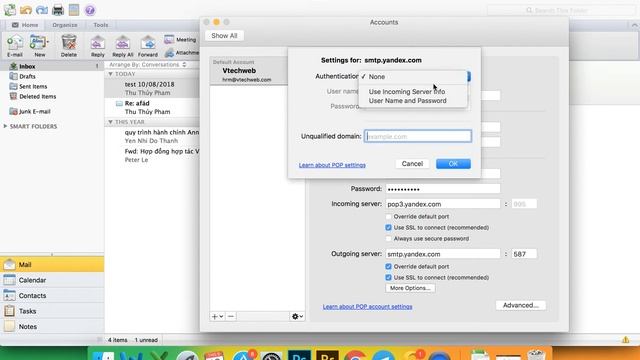
Task: Toggle Use SSL to connect for incoming server
Action: click(x=388, y=228)
